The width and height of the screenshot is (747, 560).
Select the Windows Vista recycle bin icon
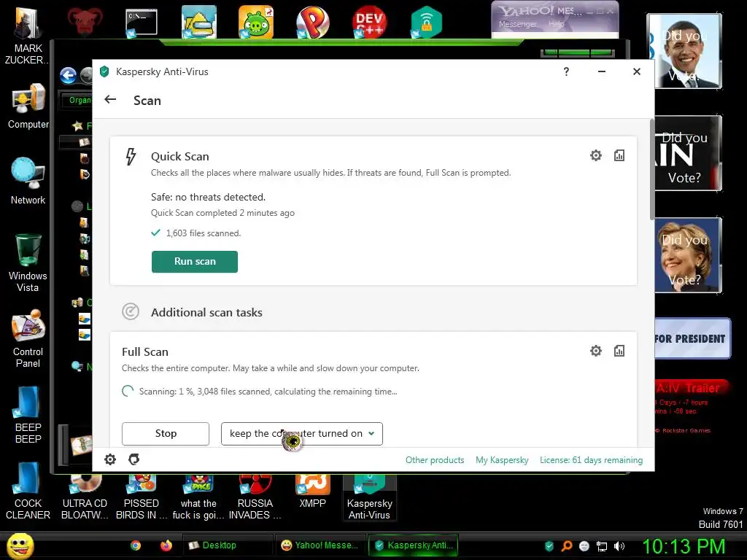tap(28, 262)
